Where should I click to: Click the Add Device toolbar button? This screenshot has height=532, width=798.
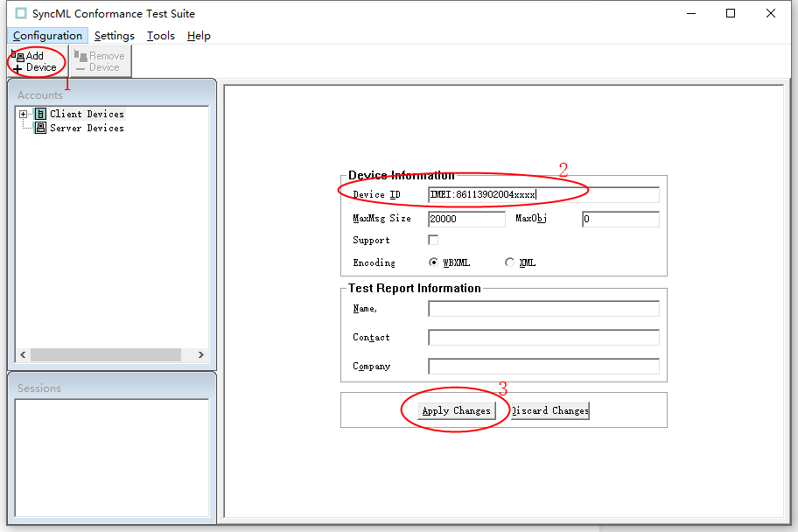click(37, 61)
